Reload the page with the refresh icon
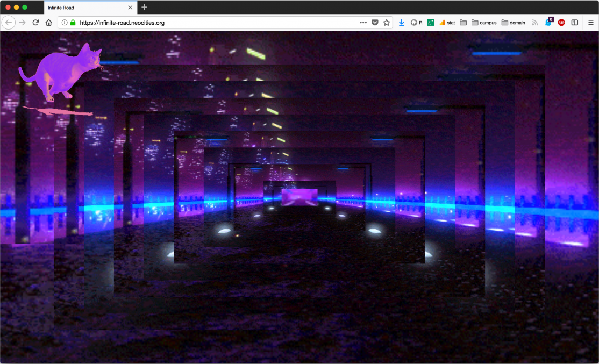Viewport: 599px width, 364px height. 35,23
